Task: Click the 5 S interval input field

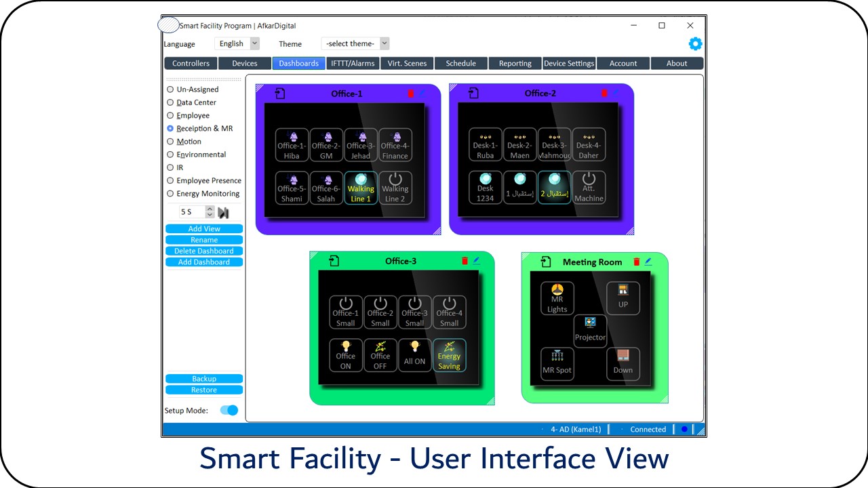Action: 191,212
